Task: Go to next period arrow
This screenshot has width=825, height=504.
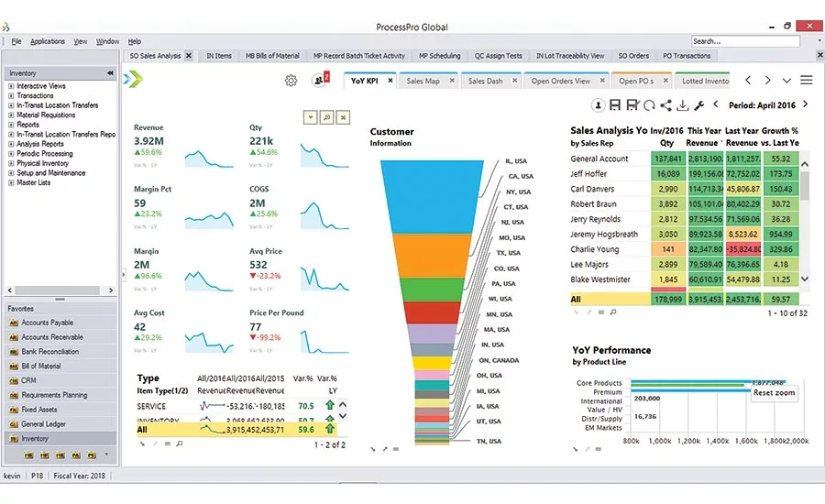Action: pyautogui.click(x=806, y=104)
